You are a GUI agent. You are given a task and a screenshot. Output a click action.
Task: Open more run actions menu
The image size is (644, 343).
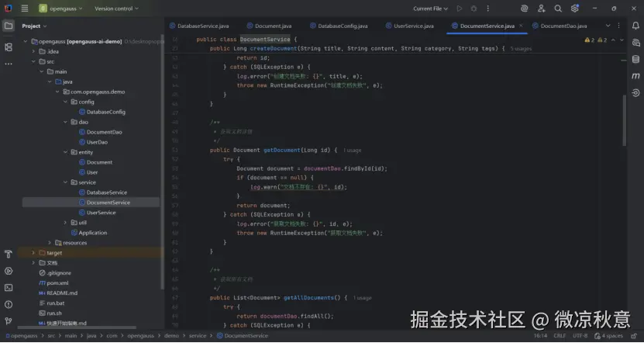(x=488, y=9)
